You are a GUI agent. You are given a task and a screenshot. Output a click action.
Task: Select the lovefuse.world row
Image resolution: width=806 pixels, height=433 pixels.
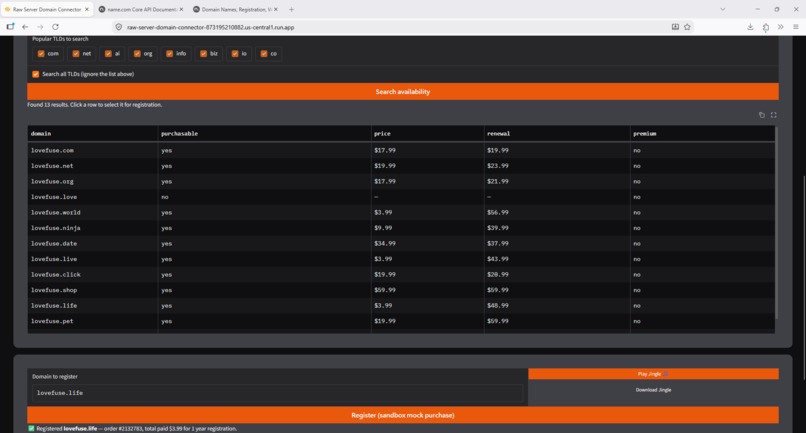(401, 212)
